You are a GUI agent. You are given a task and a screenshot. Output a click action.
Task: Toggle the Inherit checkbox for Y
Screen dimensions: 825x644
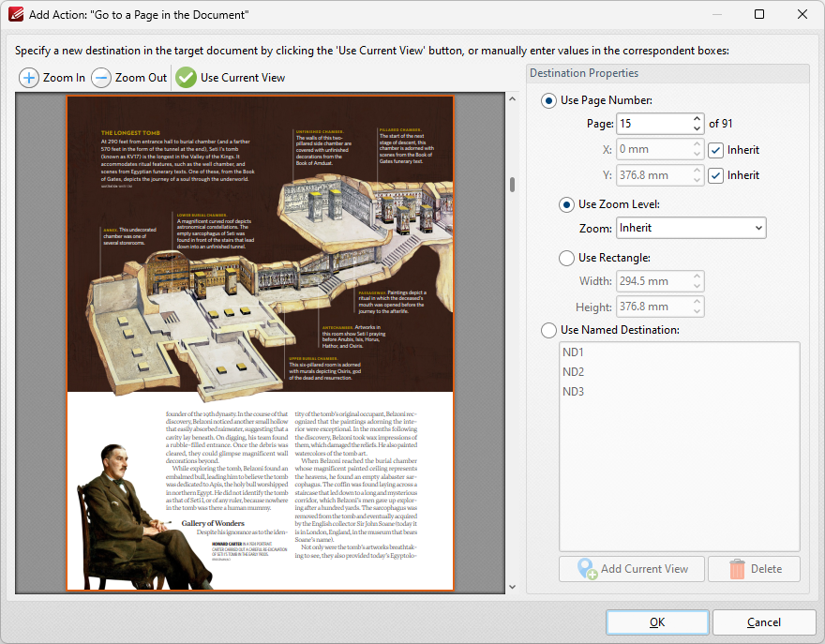pos(715,175)
